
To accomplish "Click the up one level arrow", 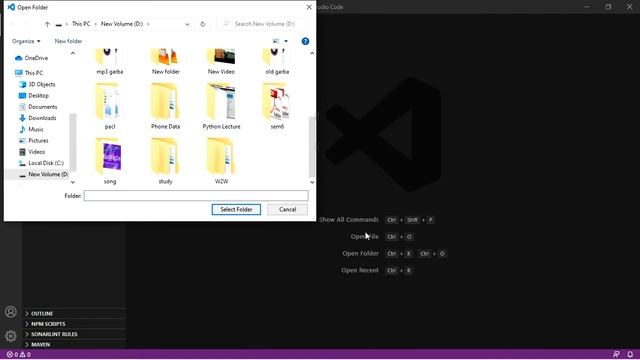I will [47, 24].
